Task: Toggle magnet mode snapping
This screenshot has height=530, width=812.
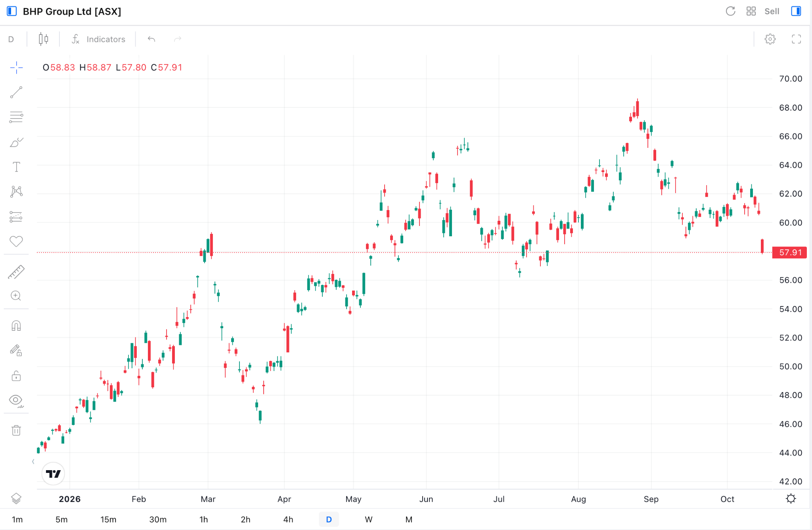Action: [16, 326]
